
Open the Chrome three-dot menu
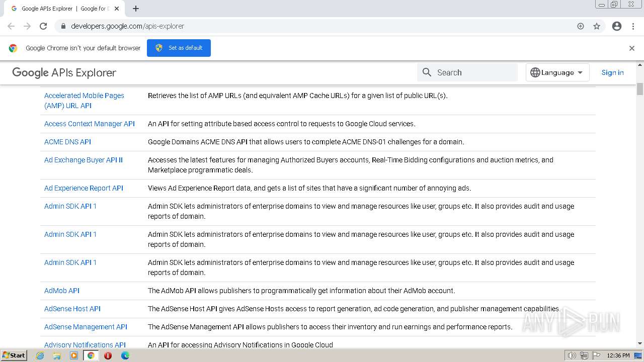(x=633, y=26)
